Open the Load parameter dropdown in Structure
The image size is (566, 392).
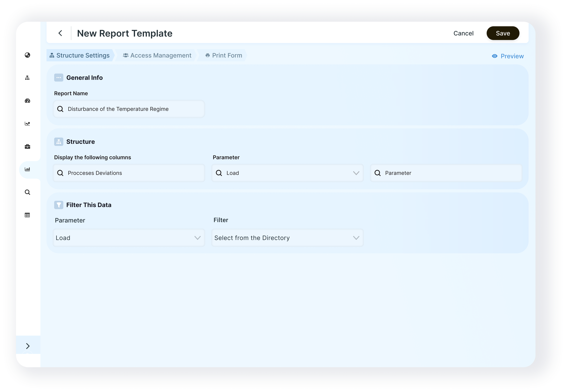tap(287, 173)
